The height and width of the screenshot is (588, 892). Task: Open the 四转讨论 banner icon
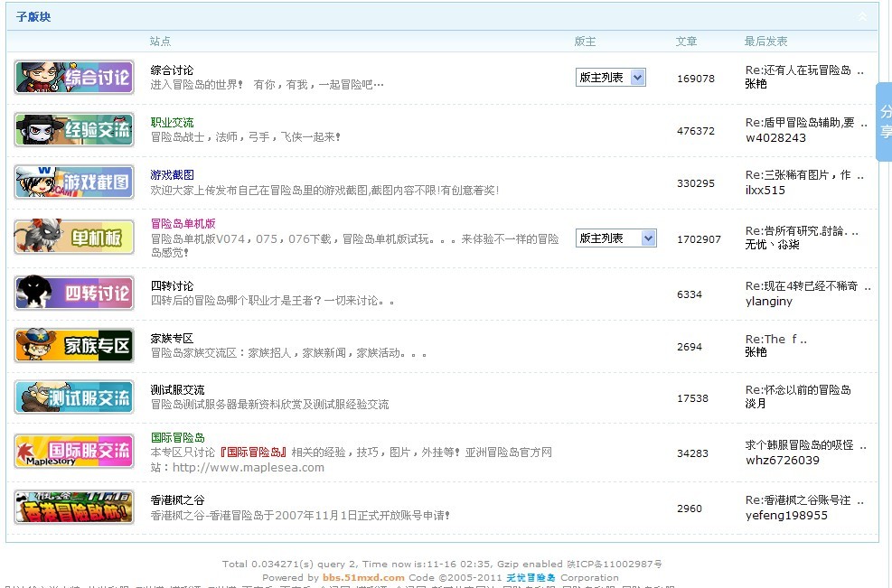pyautogui.click(x=74, y=294)
